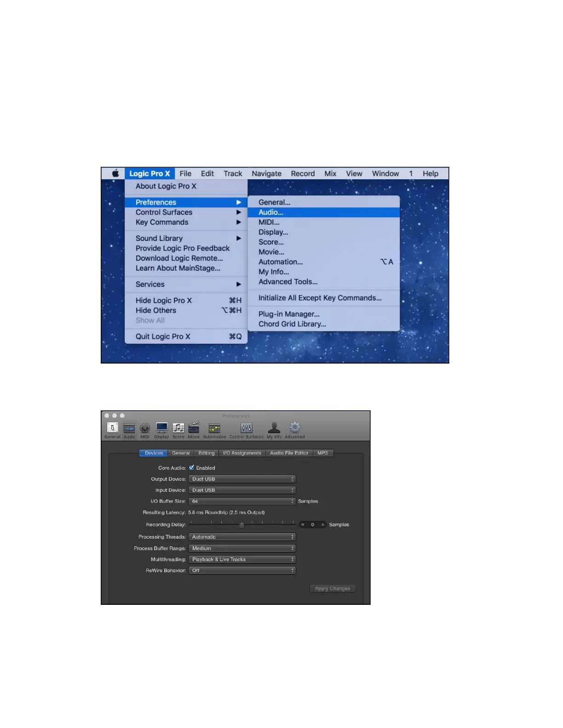Open the Automation preferences toolbar icon
Screen dimensions: 563x728
click(214, 431)
